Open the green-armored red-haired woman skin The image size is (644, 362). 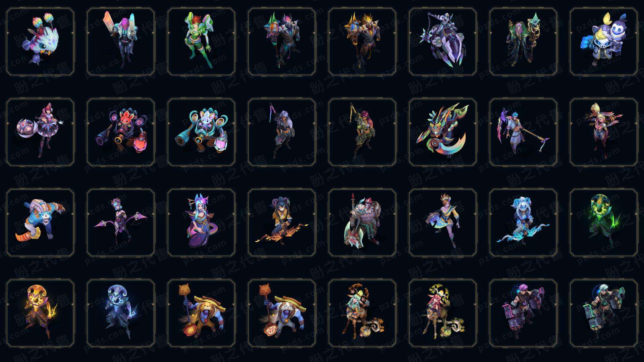coord(201,42)
